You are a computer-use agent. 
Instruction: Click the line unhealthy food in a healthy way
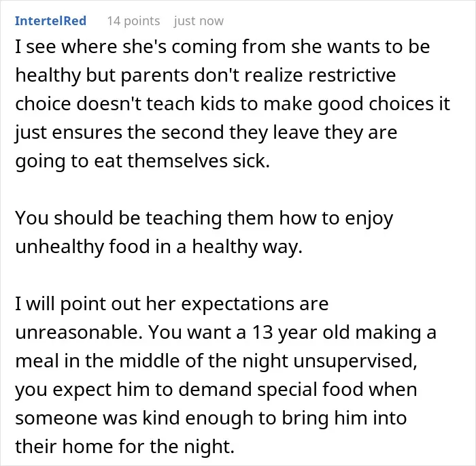pos(158,247)
